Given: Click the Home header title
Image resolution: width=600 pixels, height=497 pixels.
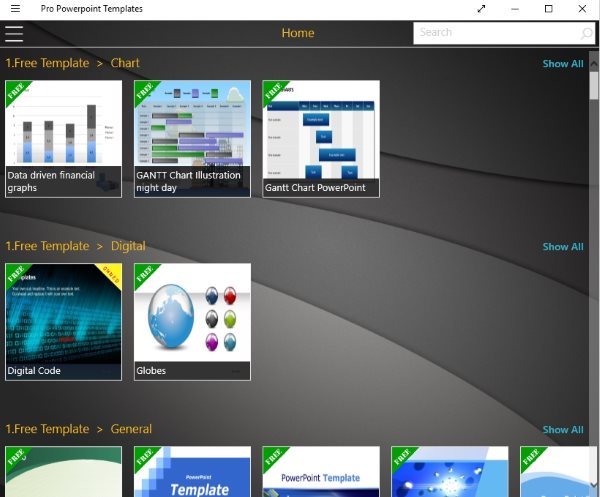Looking at the screenshot, I should 298,33.
